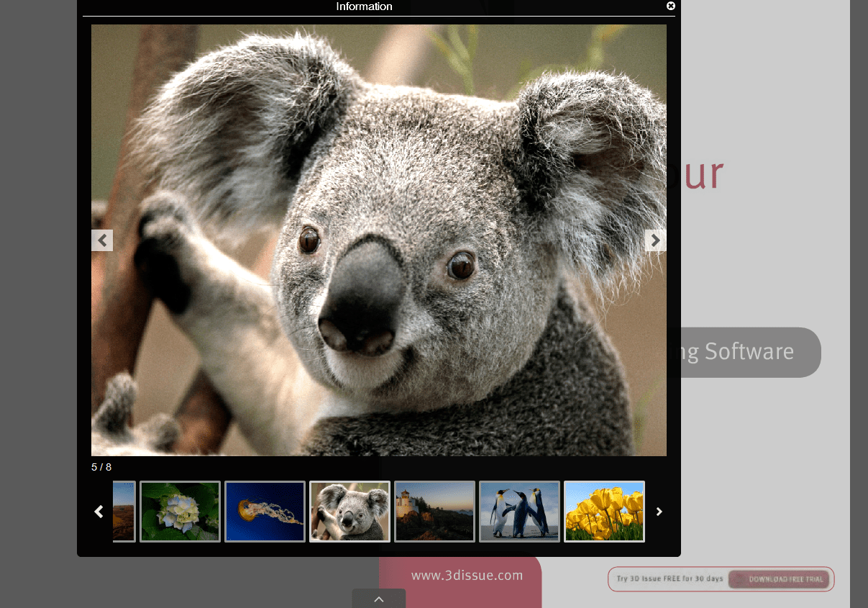Select the lighthouse thumbnail

tap(434, 511)
